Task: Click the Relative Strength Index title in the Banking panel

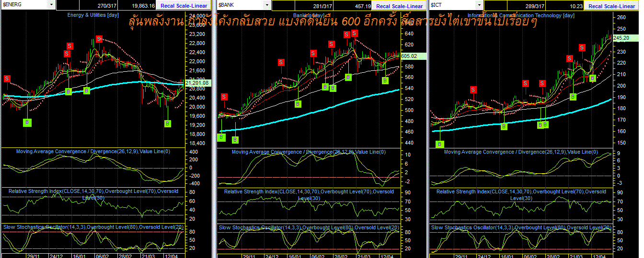Action: 309,194
